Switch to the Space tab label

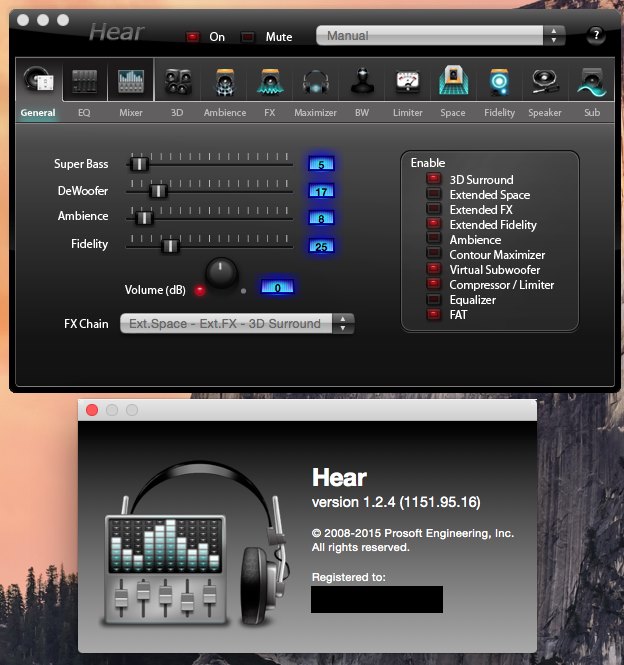coord(453,113)
